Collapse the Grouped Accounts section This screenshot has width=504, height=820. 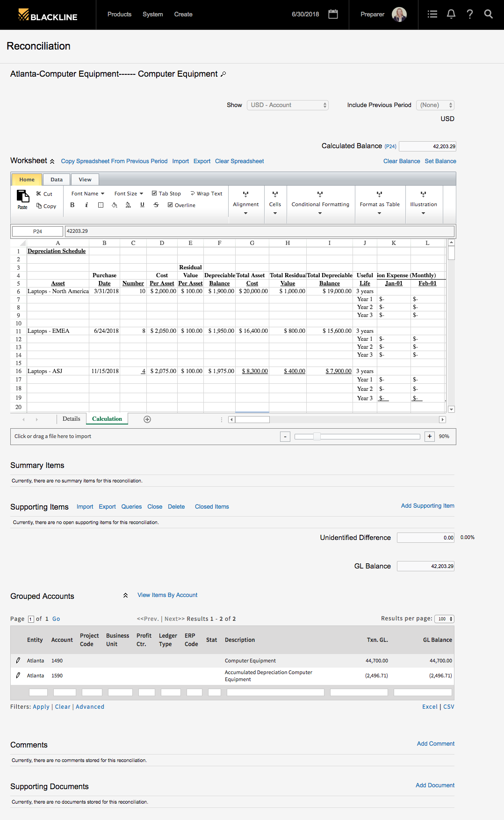pyautogui.click(x=125, y=595)
